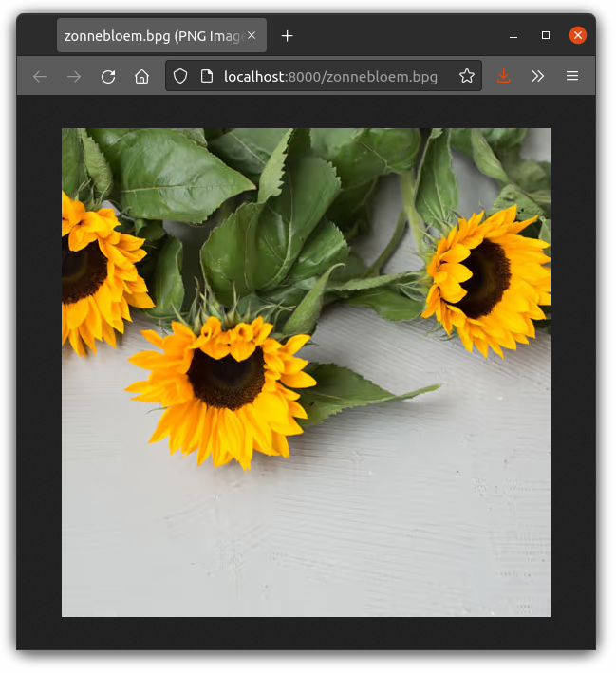Viewport: 616px width, 673px height.
Task: Select the zonnebloem.bpg tab
Action: point(152,36)
